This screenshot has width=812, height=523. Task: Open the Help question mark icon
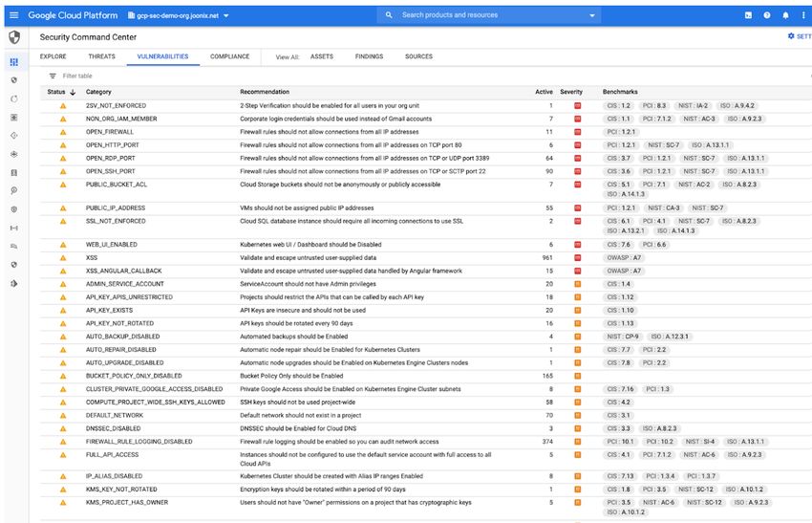click(x=767, y=15)
